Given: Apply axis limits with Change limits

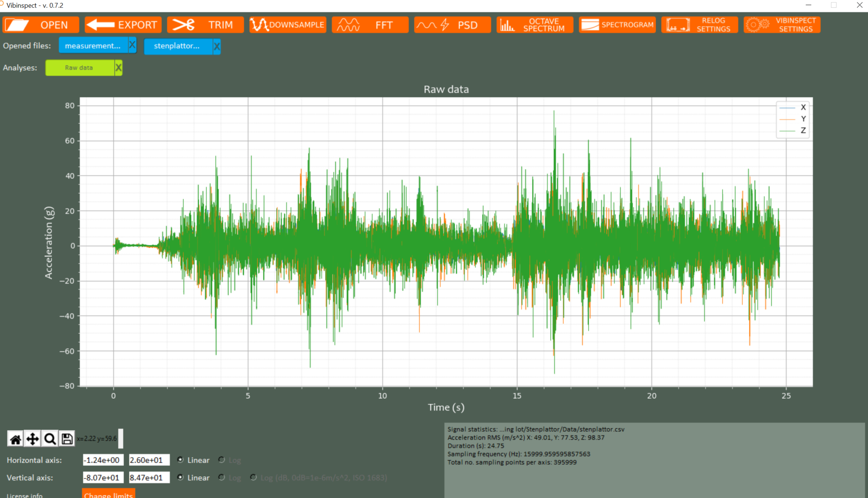Looking at the screenshot, I should (x=108, y=494).
